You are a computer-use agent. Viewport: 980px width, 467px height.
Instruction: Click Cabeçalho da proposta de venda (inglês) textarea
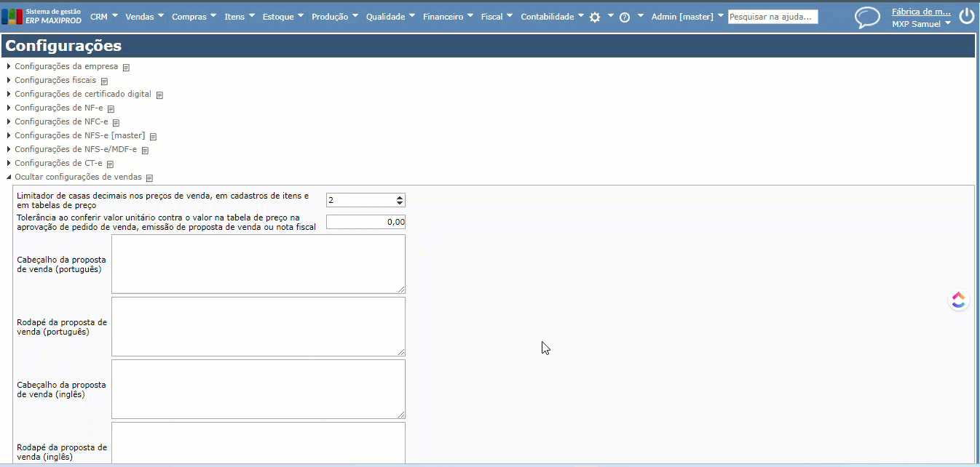coord(258,389)
